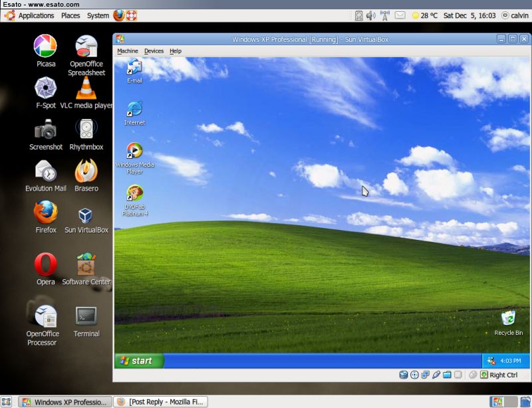
Task: Switch to Post Reply Mozilla Firefox task
Action: [x=160, y=402]
